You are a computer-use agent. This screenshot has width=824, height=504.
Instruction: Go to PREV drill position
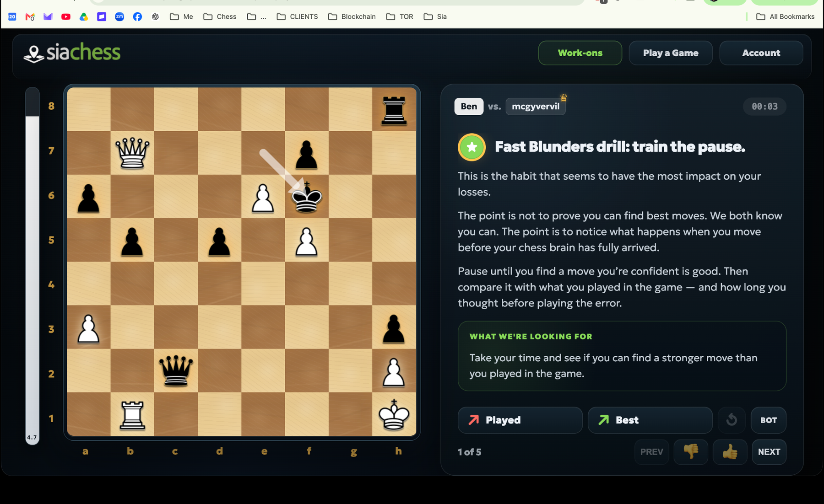point(651,452)
